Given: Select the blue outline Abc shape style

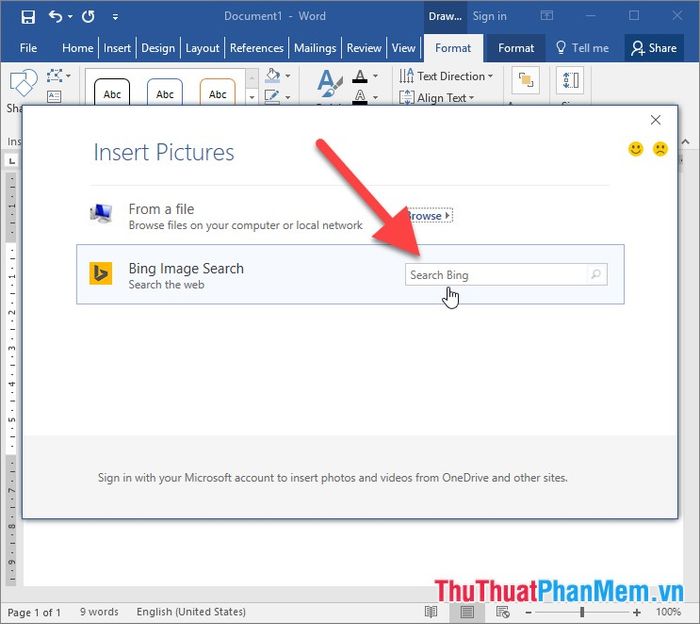Looking at the screenshot, I should click(165, 92).
